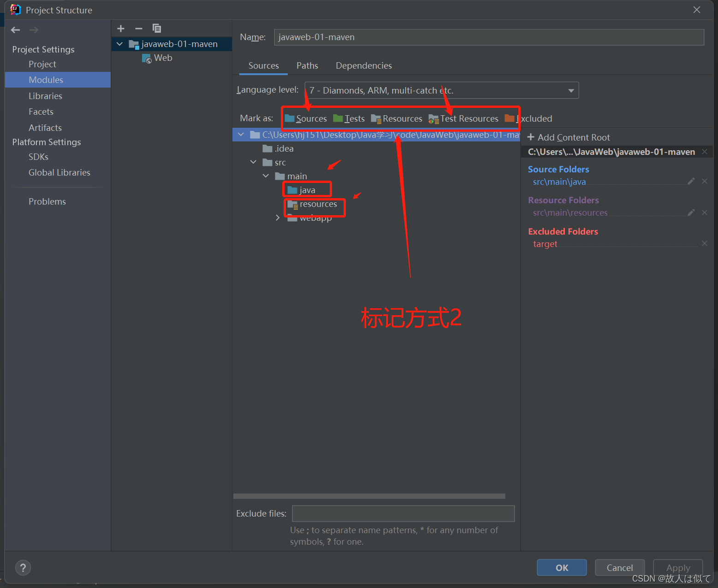
Task: Click the Add Content Root plus icon
Action: [531, 137]
